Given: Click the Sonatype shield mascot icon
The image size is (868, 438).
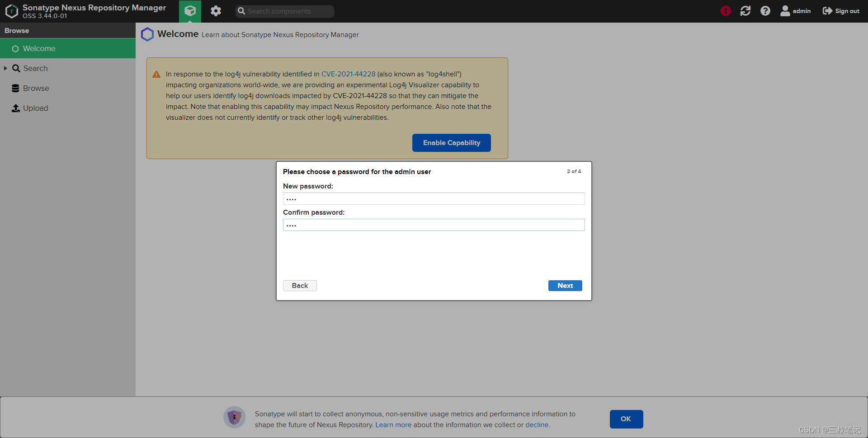Looking at the screenshot, I should tap(235, 417).
